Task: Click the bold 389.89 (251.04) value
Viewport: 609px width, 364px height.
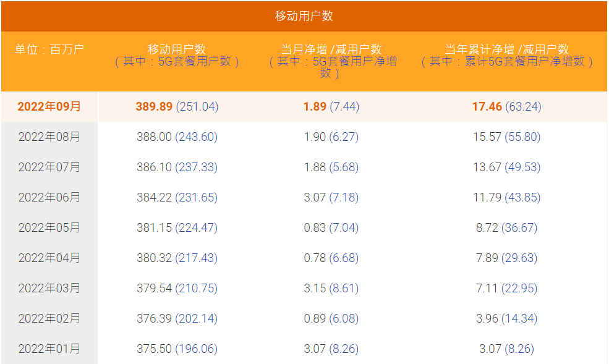Action: coord(177,106)
